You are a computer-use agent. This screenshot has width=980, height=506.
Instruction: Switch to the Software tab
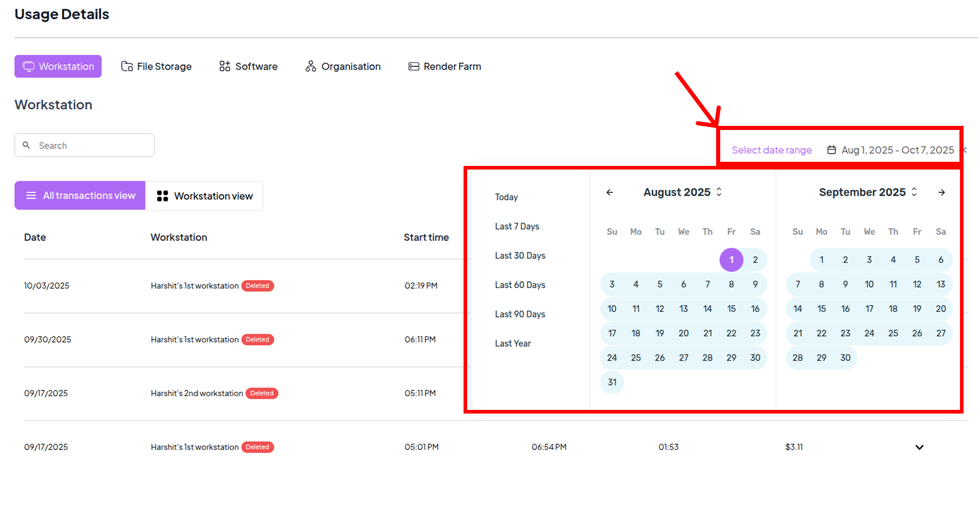[x=248, y=66]
